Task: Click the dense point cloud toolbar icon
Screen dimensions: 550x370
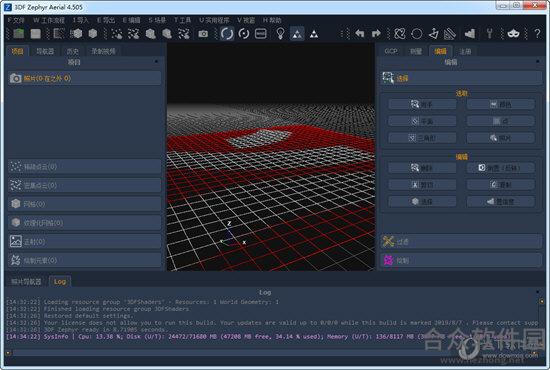Action: 133,34
